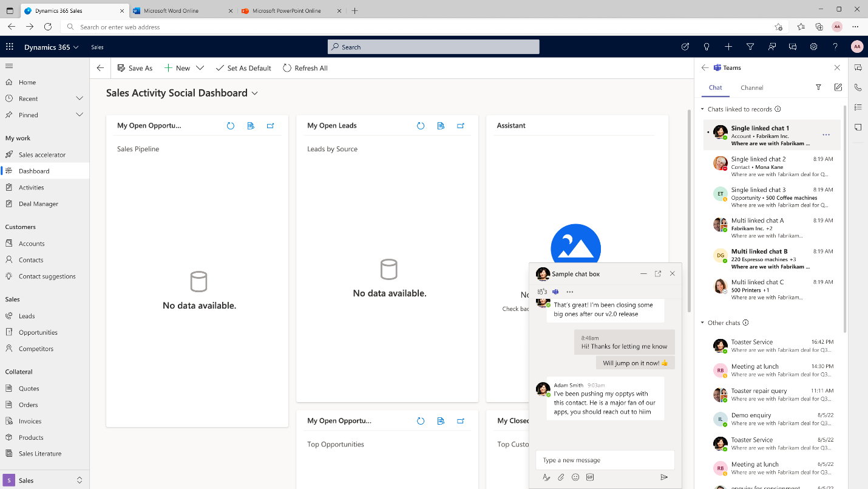Open the advanced filter icon in top bar
The height and width of the screenshot is (489, 868).
click(x=750, y=46)
